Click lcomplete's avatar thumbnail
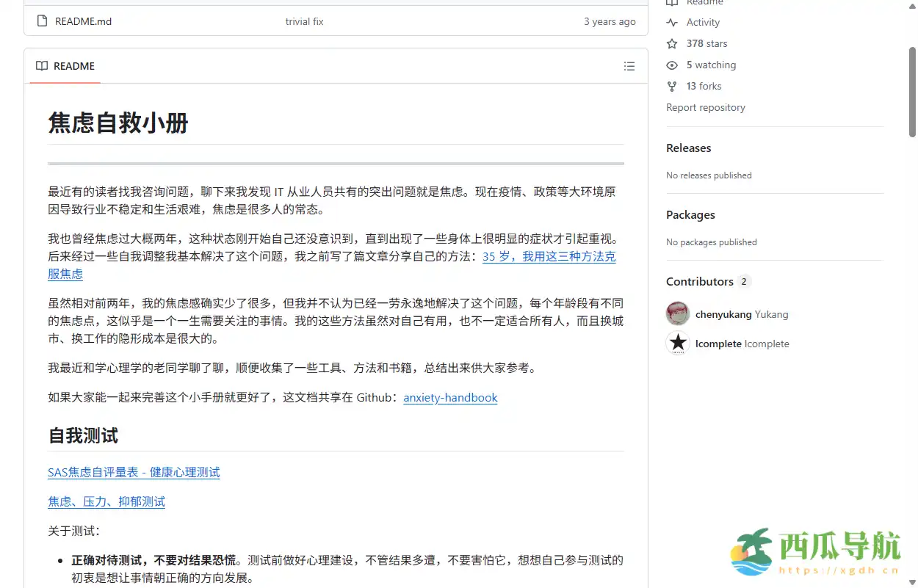The height and width of the screenshot is (588, 918). [x=677, y=343]
